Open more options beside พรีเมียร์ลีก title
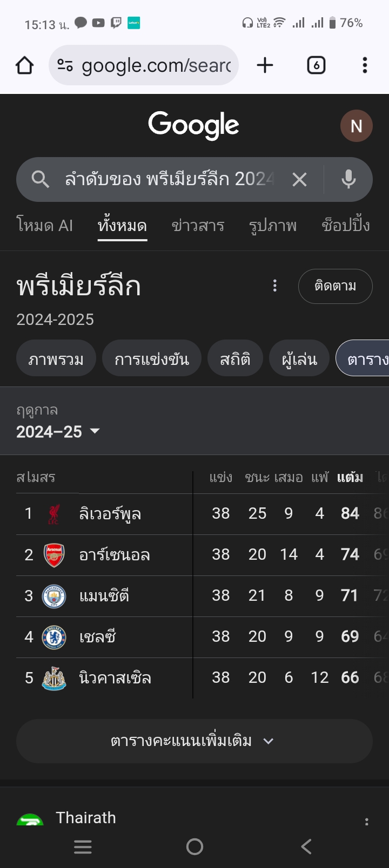The image size is (389, 868). (x=275, y=286)
